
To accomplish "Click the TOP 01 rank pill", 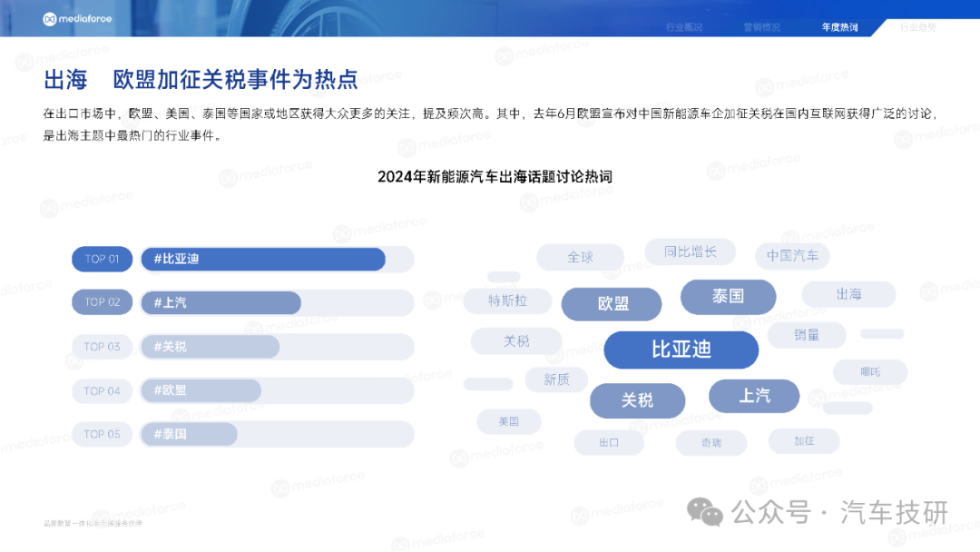I will click(x=102, y=259).
